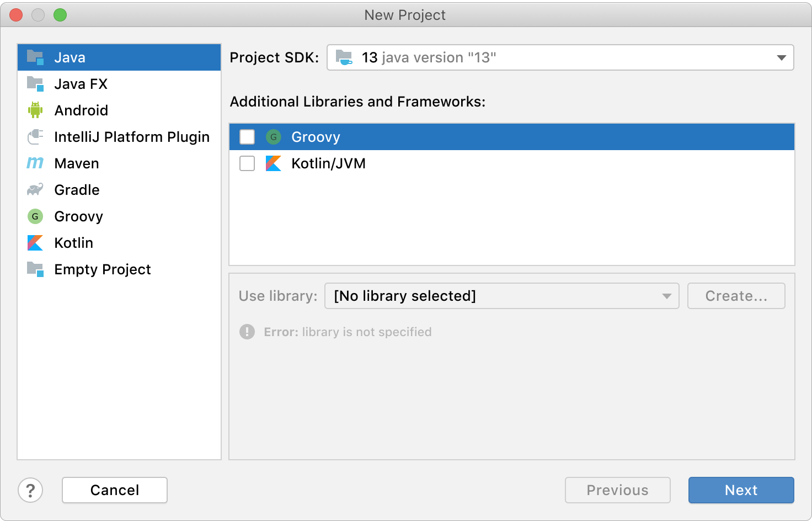Pick the Gradle elephant icon
The image size is (812, 521).
coord(35,190)
